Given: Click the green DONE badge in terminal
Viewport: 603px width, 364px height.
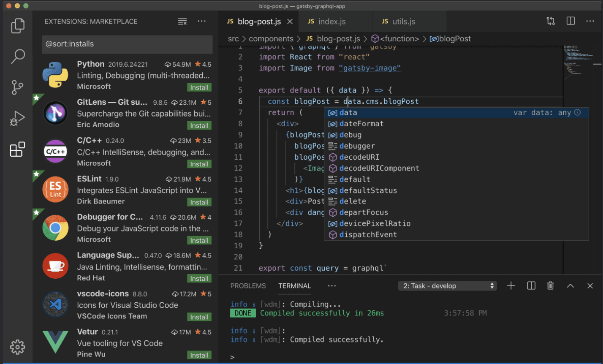Looking at the screenshot, I should tap(243, 313).
